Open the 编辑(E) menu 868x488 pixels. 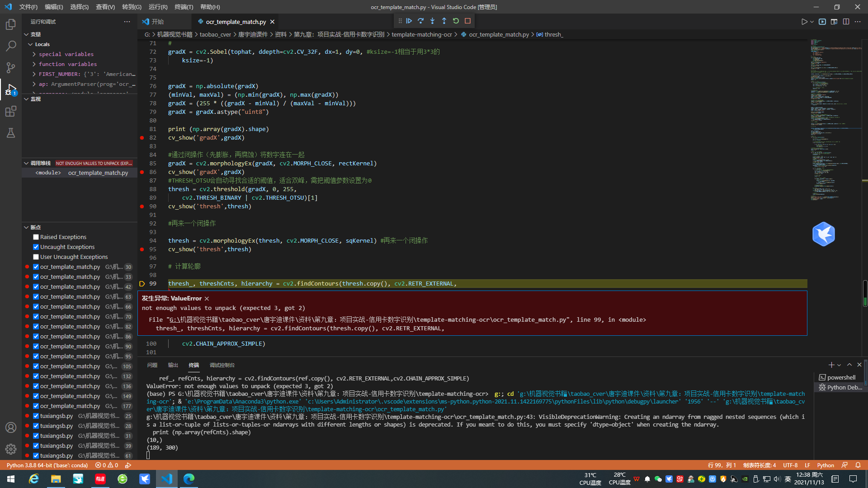(x=54, y=7)
